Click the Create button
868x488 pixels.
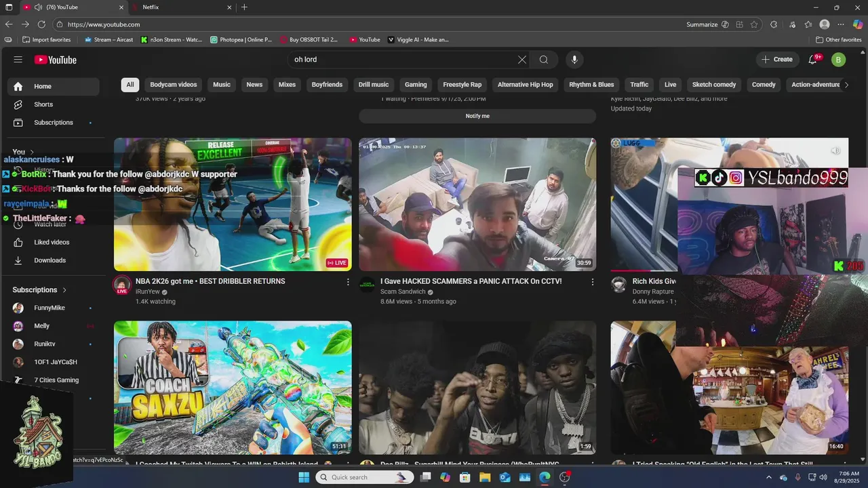tap(777, 60)
